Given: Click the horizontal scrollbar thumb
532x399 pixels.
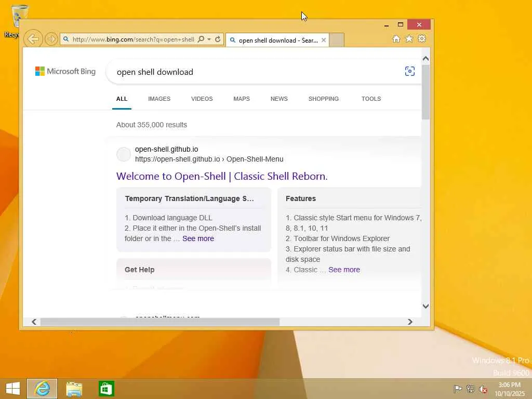Looking at the screenshot, I should tap(160, 322).
